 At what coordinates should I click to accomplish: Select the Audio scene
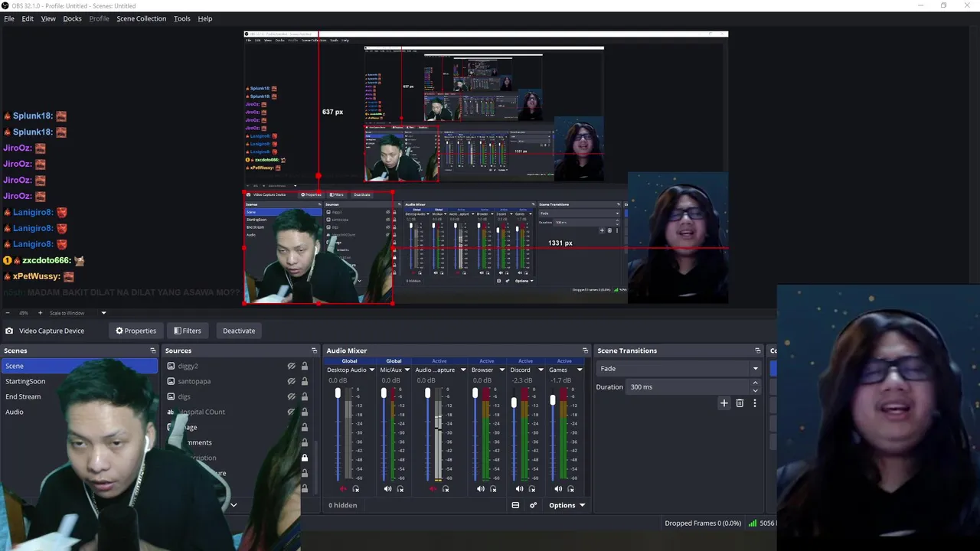pyautogui.click(x=15, y=412)
